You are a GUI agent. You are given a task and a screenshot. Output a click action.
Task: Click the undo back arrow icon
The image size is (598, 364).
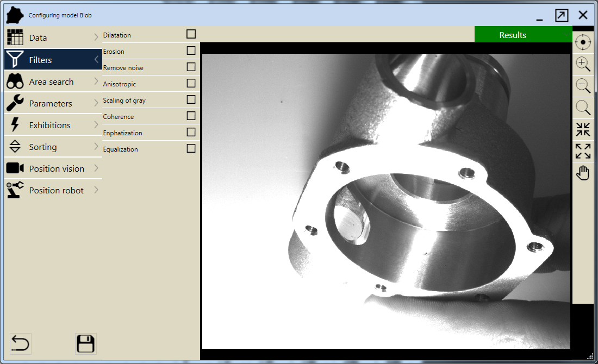tap(20, 343)
